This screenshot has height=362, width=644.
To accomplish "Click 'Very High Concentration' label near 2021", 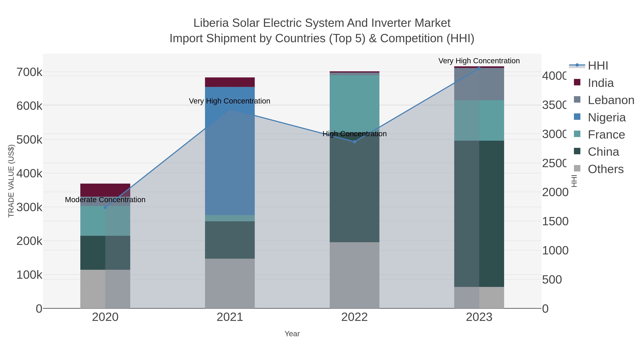I will tap(230, 101).
